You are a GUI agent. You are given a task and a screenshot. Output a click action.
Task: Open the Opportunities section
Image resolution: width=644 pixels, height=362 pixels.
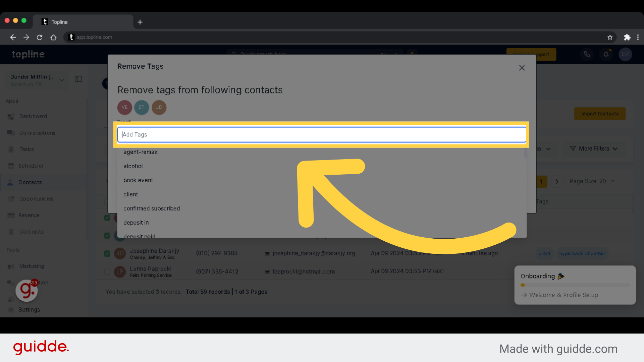[36, 198]
